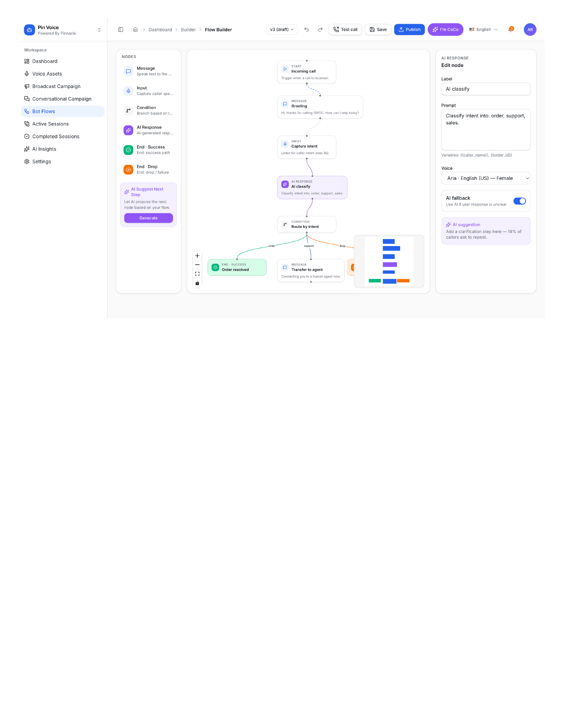563x728 pixels.
Task: Select the Capture intent input node
Action: click(307, 147)
